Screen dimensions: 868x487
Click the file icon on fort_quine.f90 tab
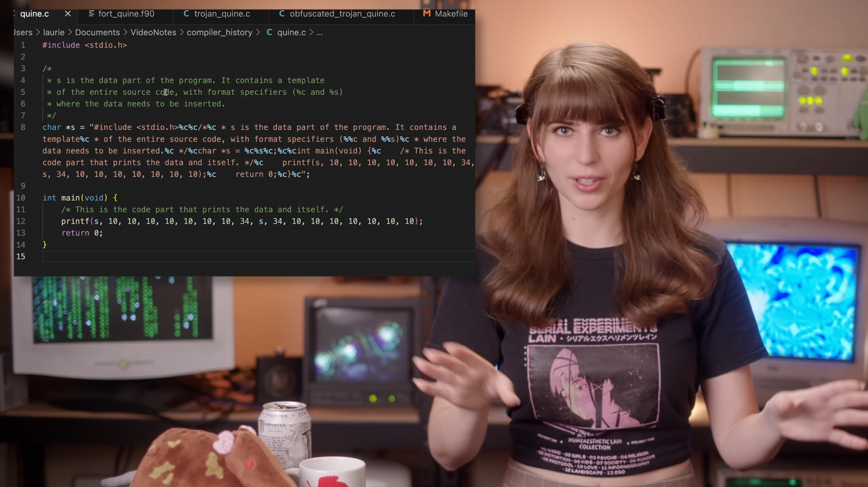[91, 14]
